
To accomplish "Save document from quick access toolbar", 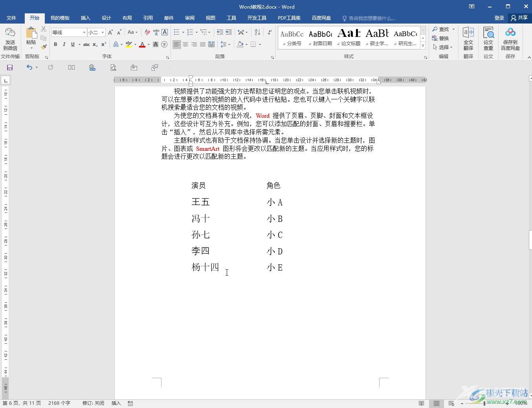I will pos(10,68).
